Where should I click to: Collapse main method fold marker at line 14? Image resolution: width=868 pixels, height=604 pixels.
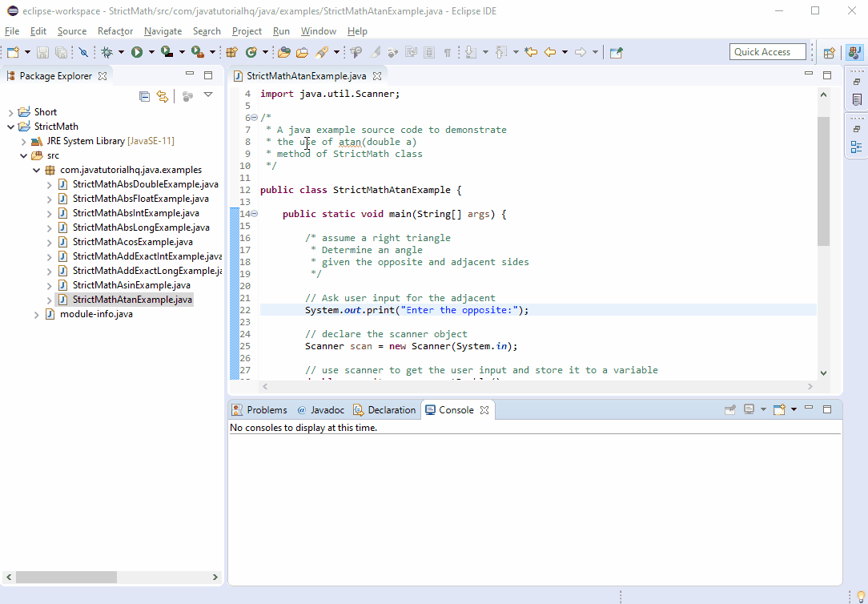tap(255, 214)
